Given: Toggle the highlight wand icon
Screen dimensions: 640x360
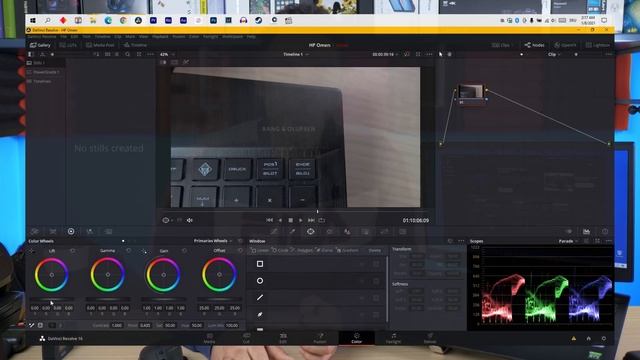Looking at the screenshot, I should pyautogui.click(x=186, y=62).
